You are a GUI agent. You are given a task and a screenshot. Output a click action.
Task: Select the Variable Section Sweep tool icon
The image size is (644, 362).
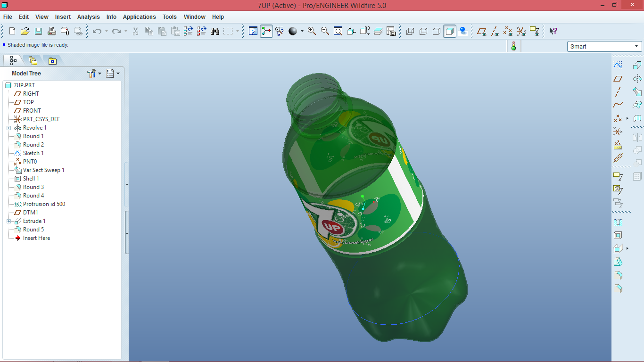pyautogui.click(x=637, y=92)
